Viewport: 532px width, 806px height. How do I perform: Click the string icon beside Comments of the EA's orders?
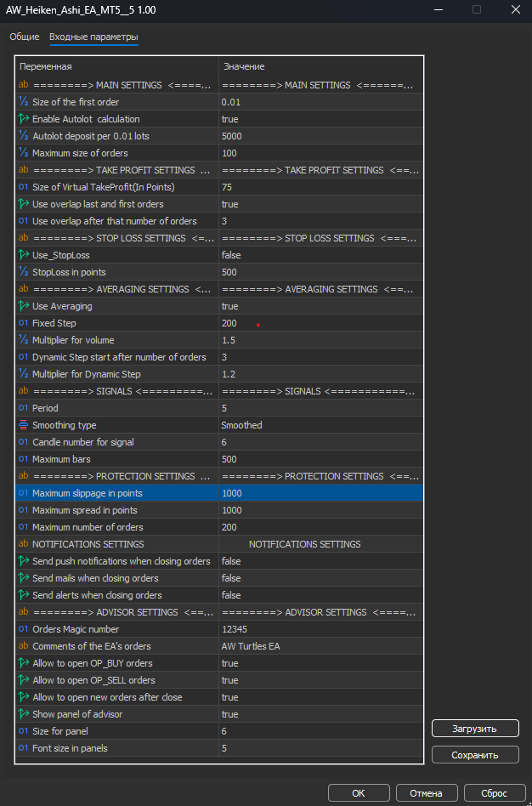pos(23,646)
